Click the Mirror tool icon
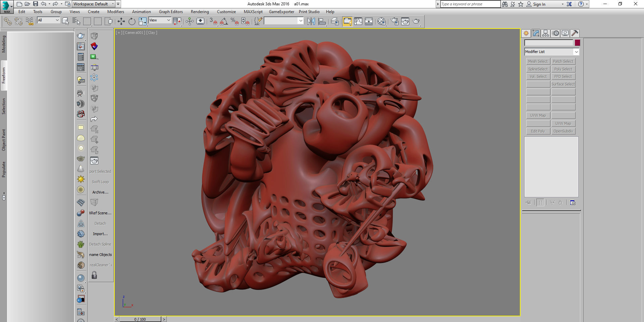Viewport: 644px width, 322px height. [x=311, y=21]
